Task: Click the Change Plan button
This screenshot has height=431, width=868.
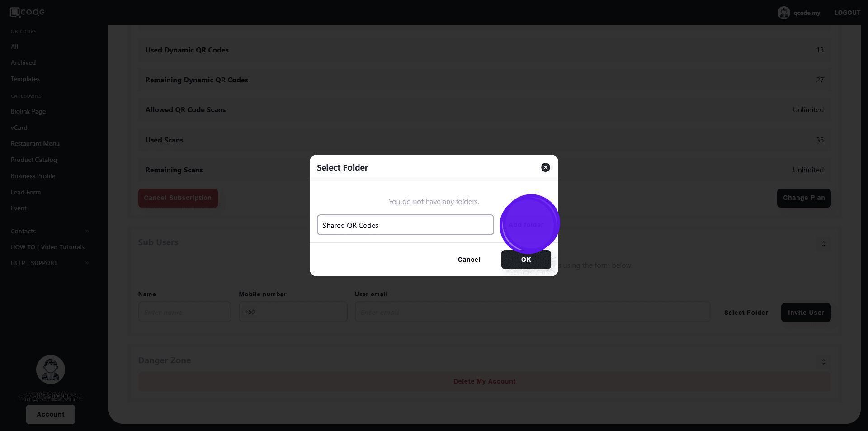Action: coord(804,198)
